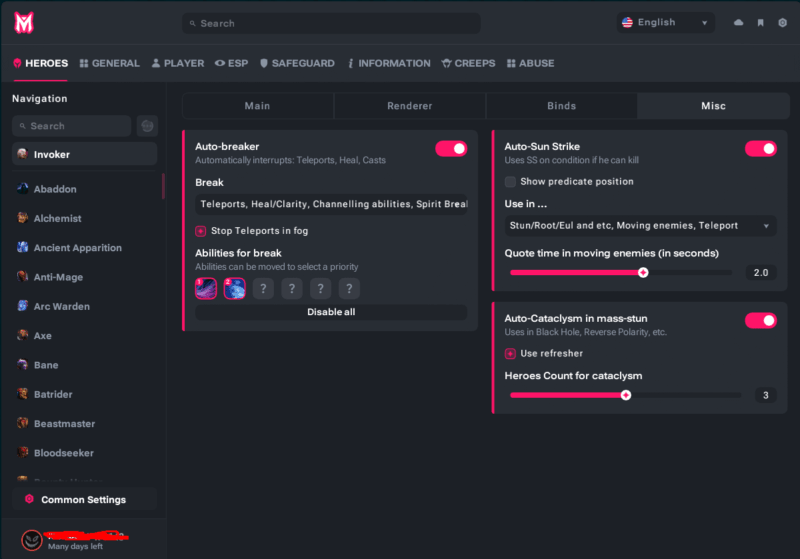
Task: Click the globe filter button beside navigation search
Action: point(147,126)
